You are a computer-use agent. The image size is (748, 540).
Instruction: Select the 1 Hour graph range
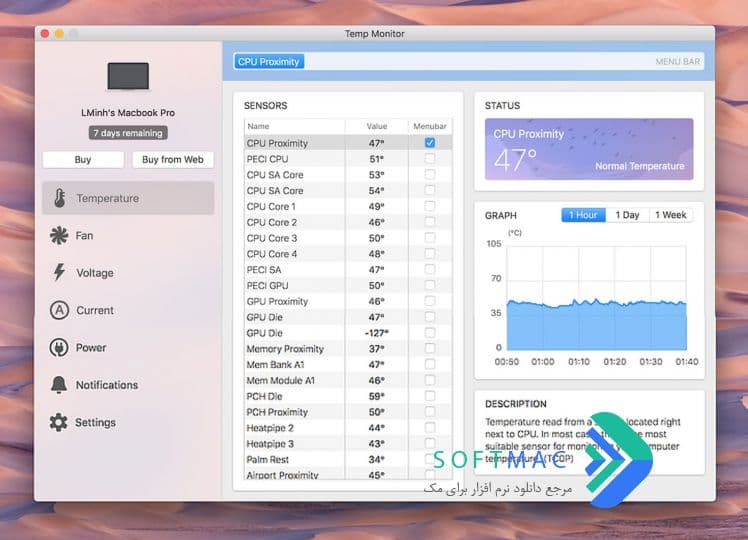coord(583,215)
